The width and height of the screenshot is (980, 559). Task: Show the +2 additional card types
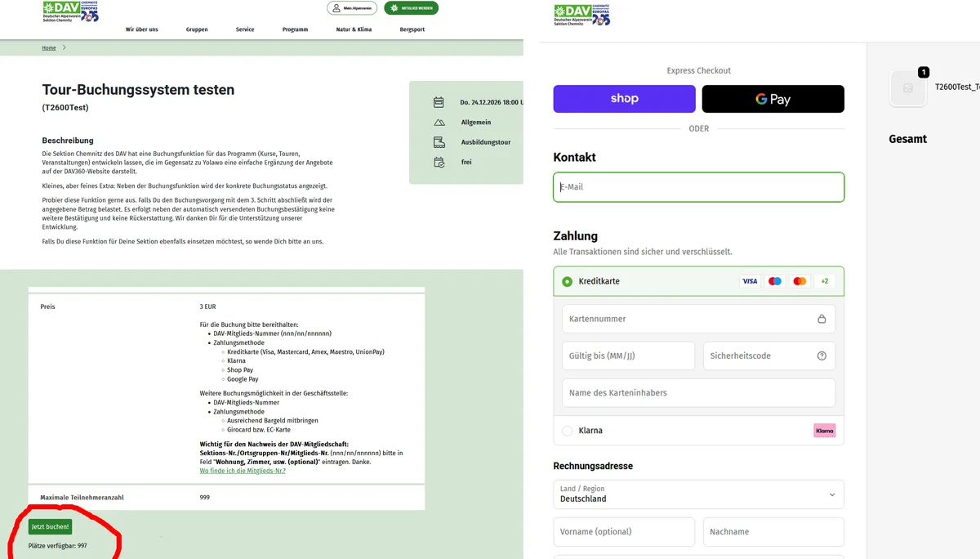pyautogui.click(x=824, y=281)
